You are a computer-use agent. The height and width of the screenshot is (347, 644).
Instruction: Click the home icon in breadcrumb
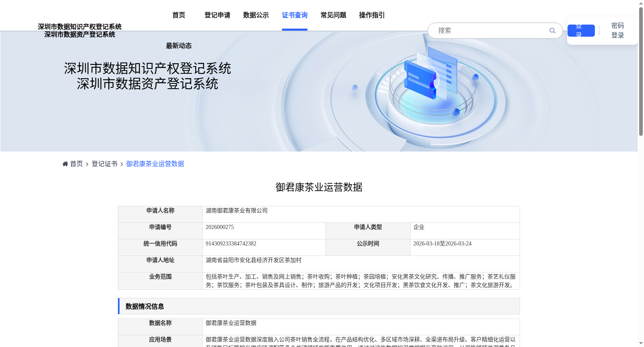(65, 164)
